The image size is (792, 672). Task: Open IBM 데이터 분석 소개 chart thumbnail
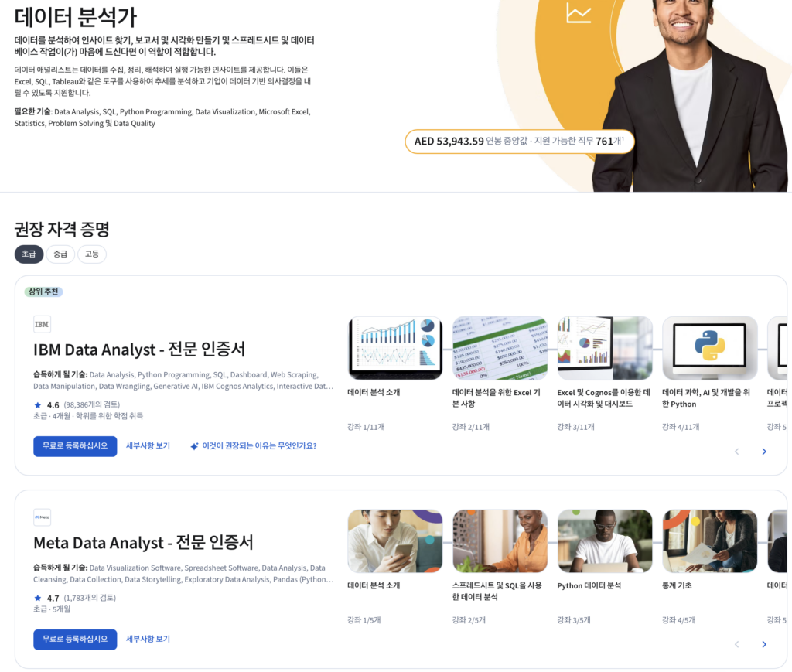pos(395,348)
